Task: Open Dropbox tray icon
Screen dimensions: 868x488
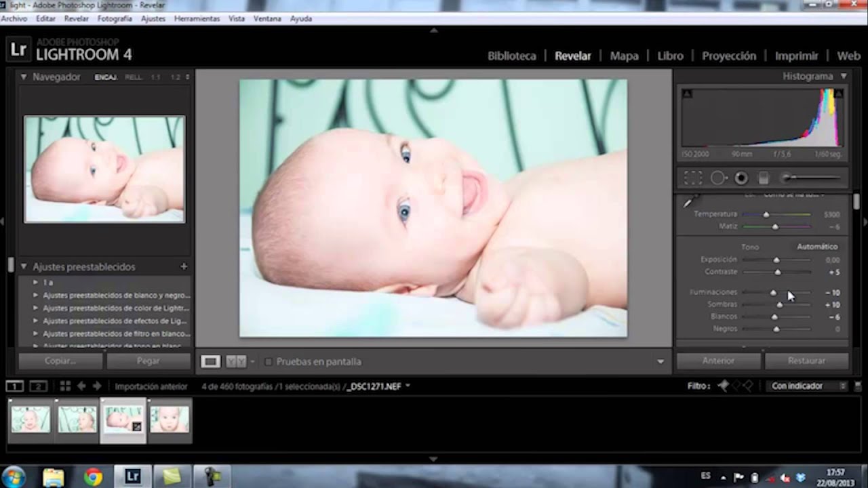Action: (x=800, y=478)
